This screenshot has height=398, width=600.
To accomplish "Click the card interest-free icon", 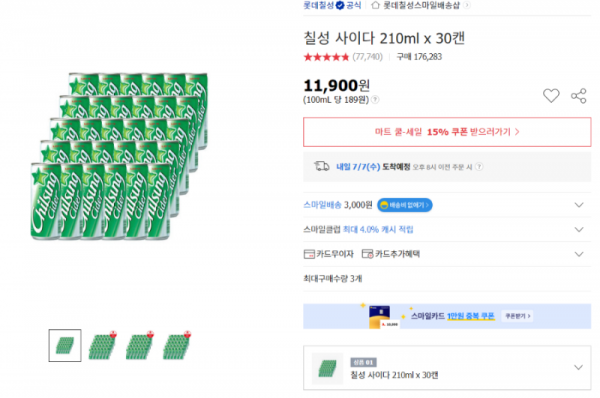I will coord(309,254).
